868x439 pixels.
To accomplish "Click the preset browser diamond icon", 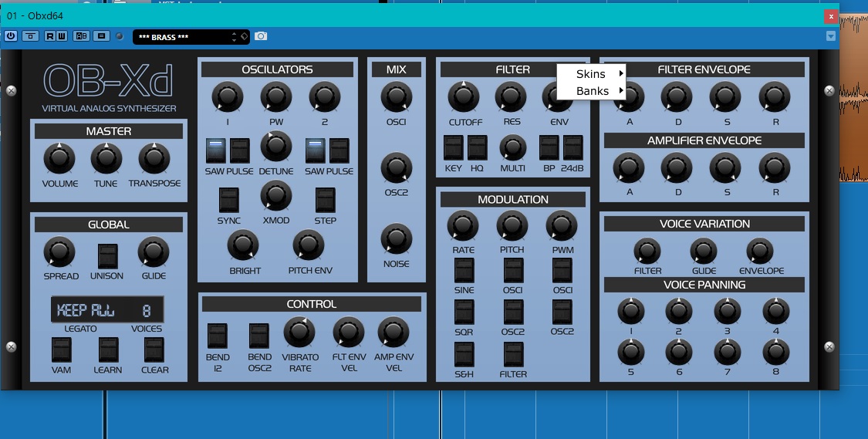I will pyautogui.click(x=244, y=36).
